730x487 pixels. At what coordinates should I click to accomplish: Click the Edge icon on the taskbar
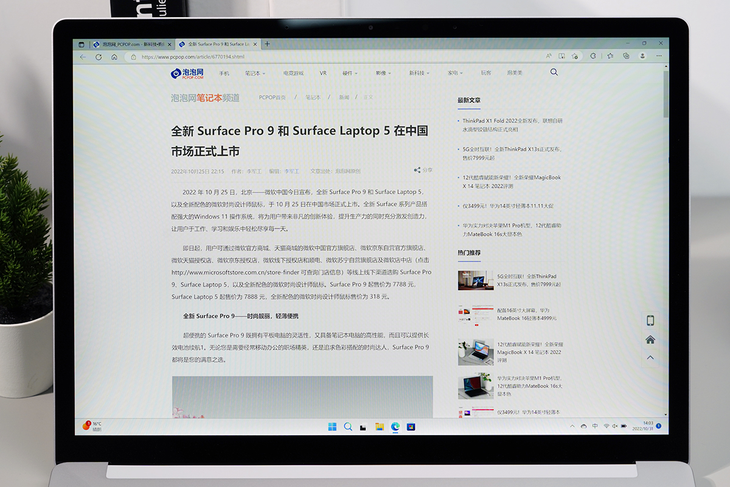coord(395,426)
